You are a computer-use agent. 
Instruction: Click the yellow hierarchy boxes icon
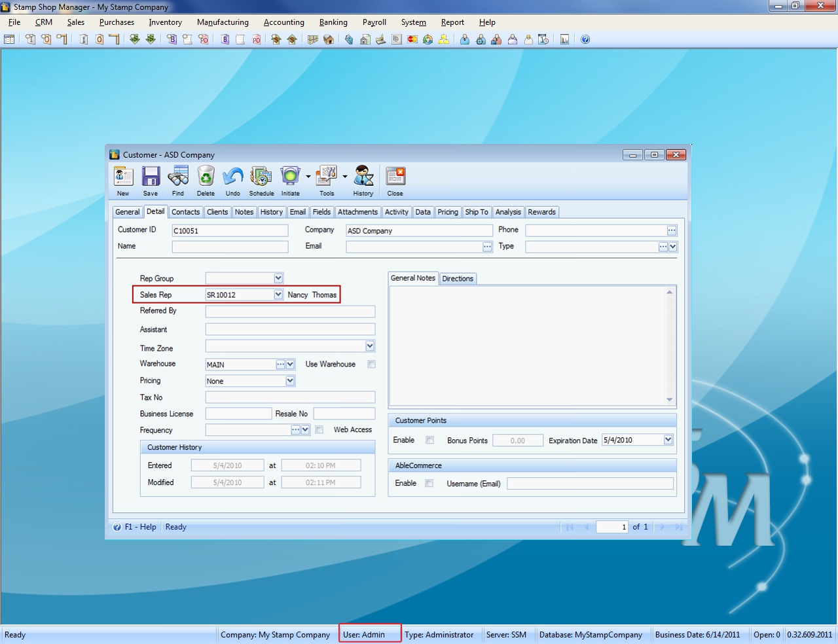click(x=444, y=39)
